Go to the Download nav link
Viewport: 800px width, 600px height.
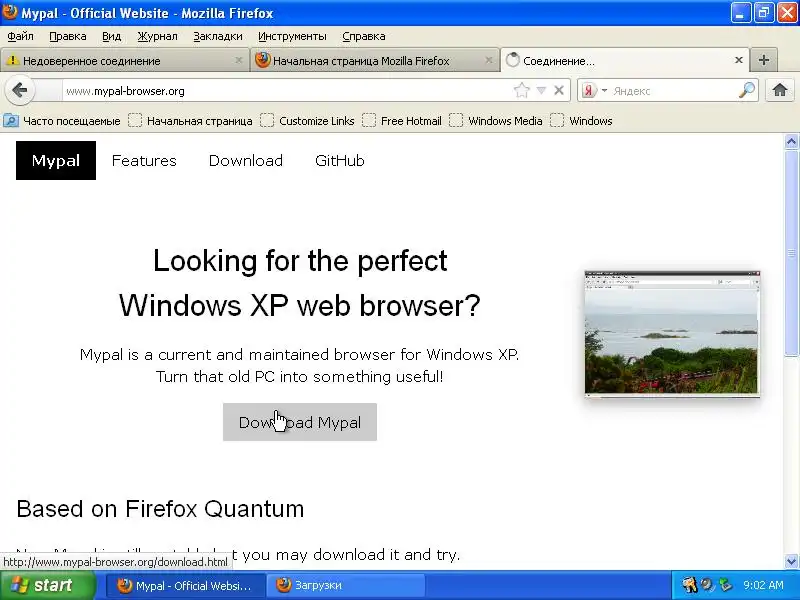pos(245,160)
